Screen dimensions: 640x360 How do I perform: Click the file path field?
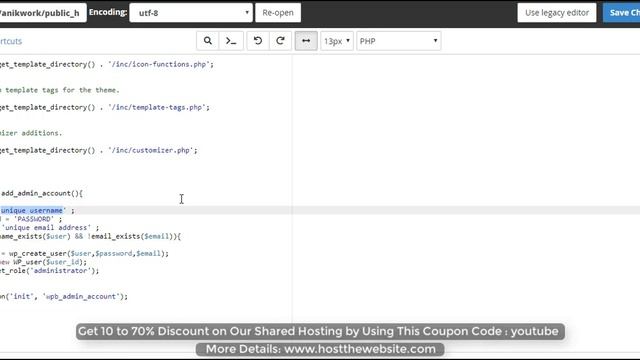point(42,13)
